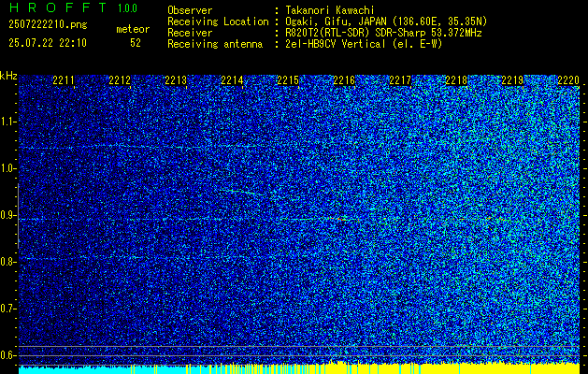Viewport: 588px width, 374px height.
Task: Click the 0.7 kHz axis label
Action: pos(7,309)
